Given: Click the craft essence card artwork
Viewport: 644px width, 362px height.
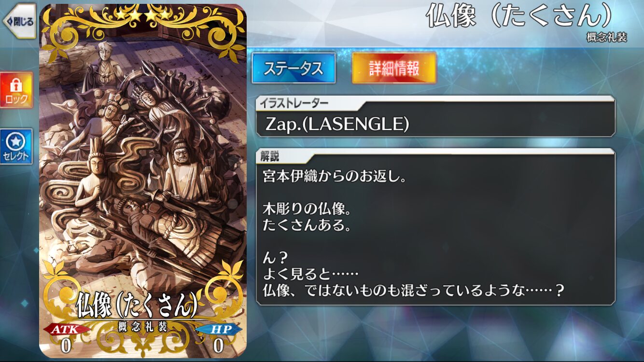Looking at the screenshot, I should pos(143,181).
